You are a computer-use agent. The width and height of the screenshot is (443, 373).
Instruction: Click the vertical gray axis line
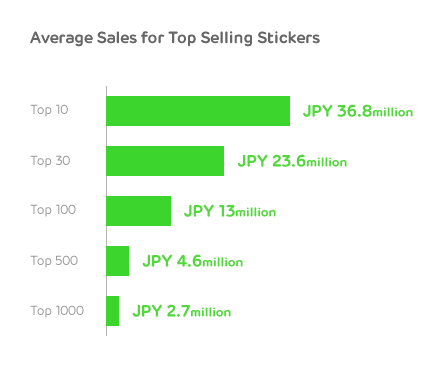click(x=106, y=211)
